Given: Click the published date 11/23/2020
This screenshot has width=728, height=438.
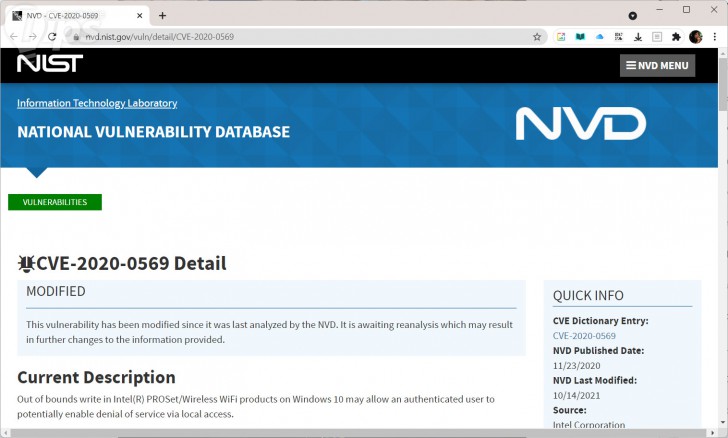Looking at the screenshot, I should click(576, 366).
